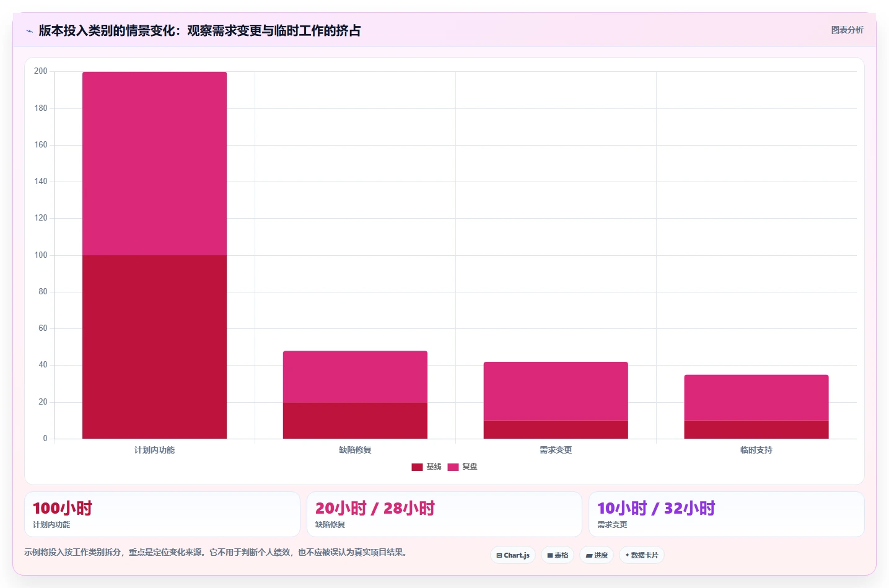Click the y-axis tick label 60
This screenshot has height=588, width=889.
pyautogui.click(x=43, y=328)
